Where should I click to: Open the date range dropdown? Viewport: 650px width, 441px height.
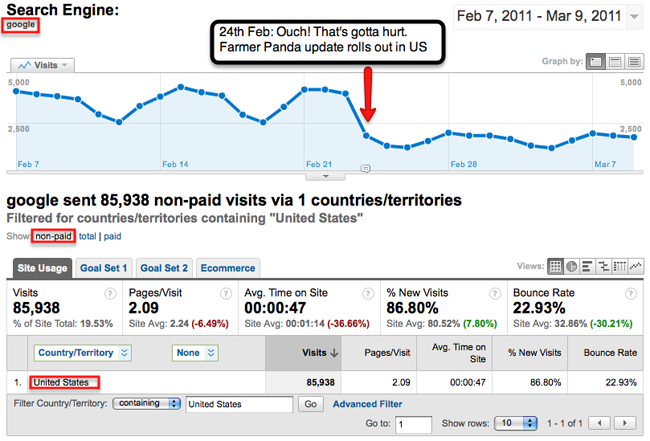(635, 16)
